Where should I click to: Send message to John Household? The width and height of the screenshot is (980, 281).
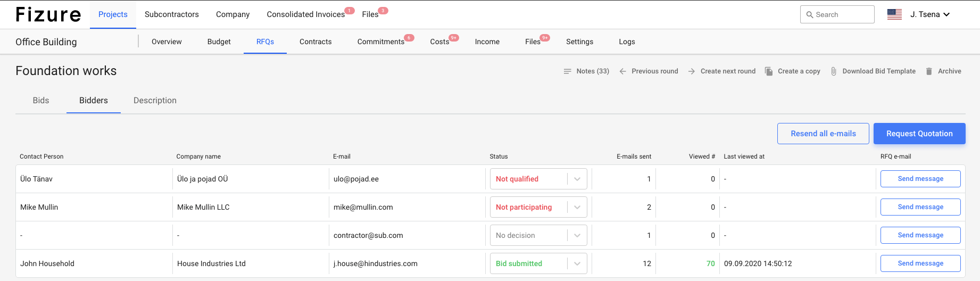click(920, 263)
